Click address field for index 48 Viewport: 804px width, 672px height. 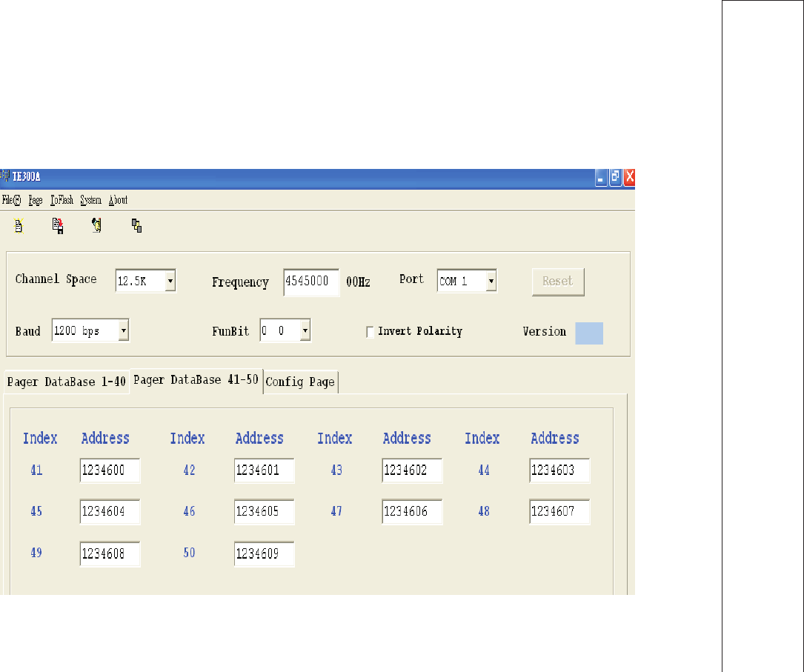[560, 511]
